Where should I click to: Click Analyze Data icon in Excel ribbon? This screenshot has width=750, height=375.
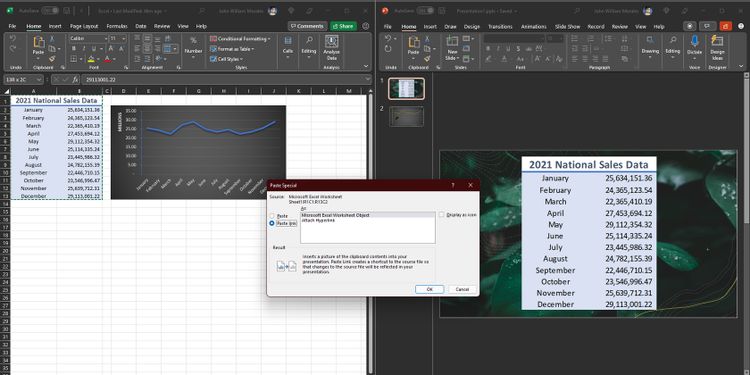point(331,42)
